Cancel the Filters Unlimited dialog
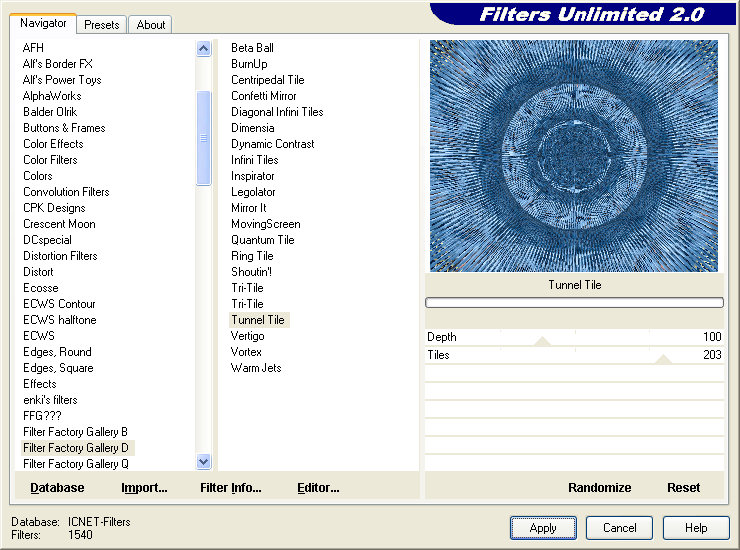 pyautogui.click(x=619, y=528)
